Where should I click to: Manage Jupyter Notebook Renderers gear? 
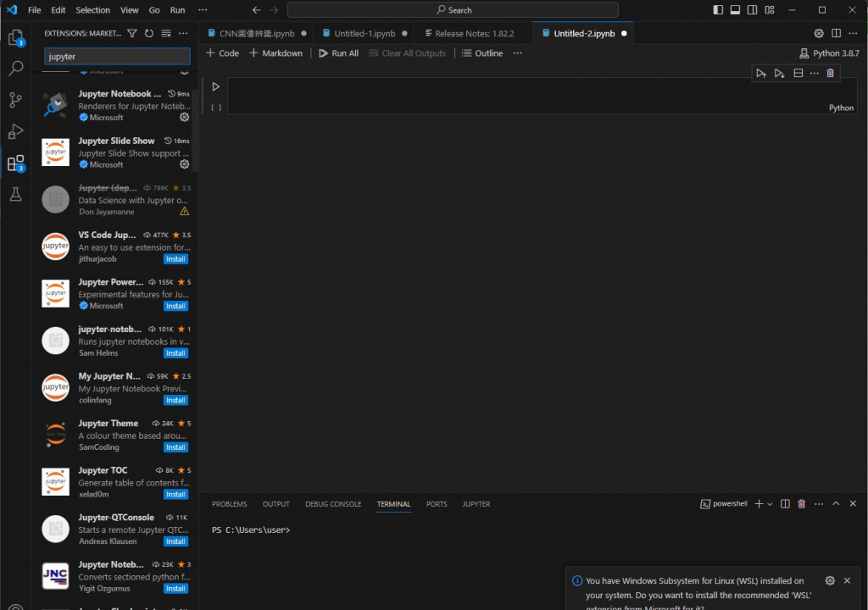click(184, 118)
